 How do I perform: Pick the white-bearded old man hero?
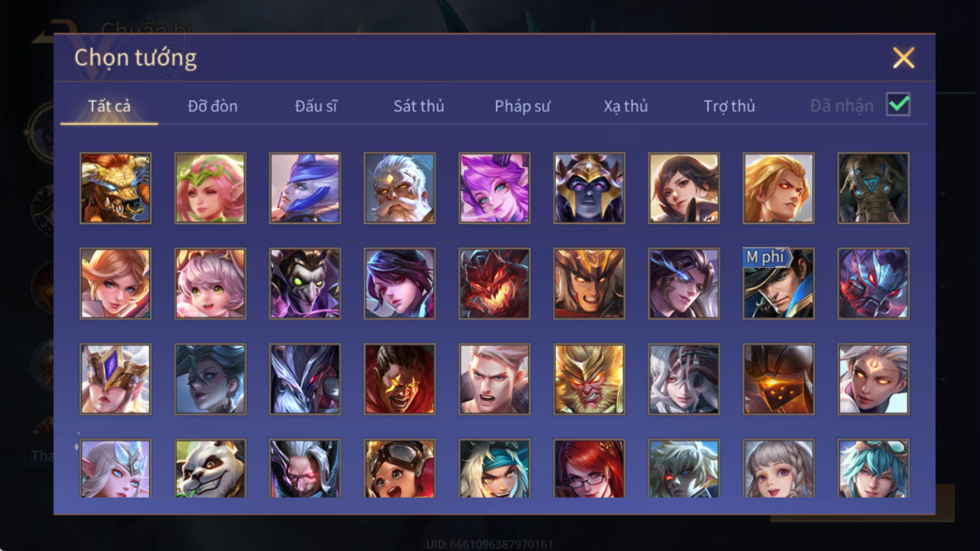[x=400, y=188]
